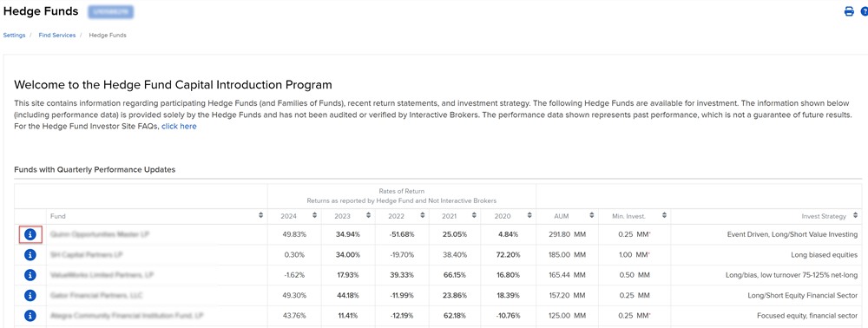Viewport: 868px width, 328px height.
Task: Open the help question mark icon
Action: [865, 11]
